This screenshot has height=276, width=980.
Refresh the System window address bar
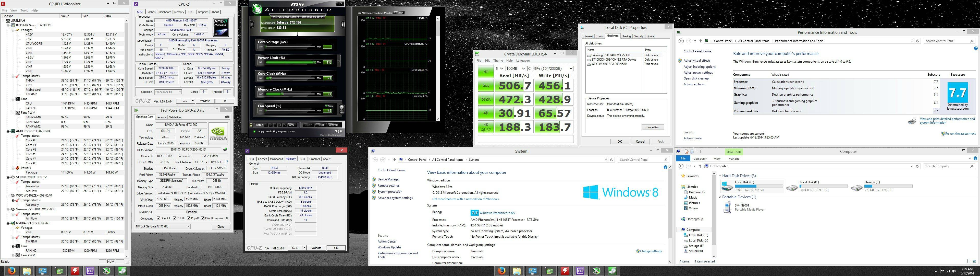[x=612, y=160]
